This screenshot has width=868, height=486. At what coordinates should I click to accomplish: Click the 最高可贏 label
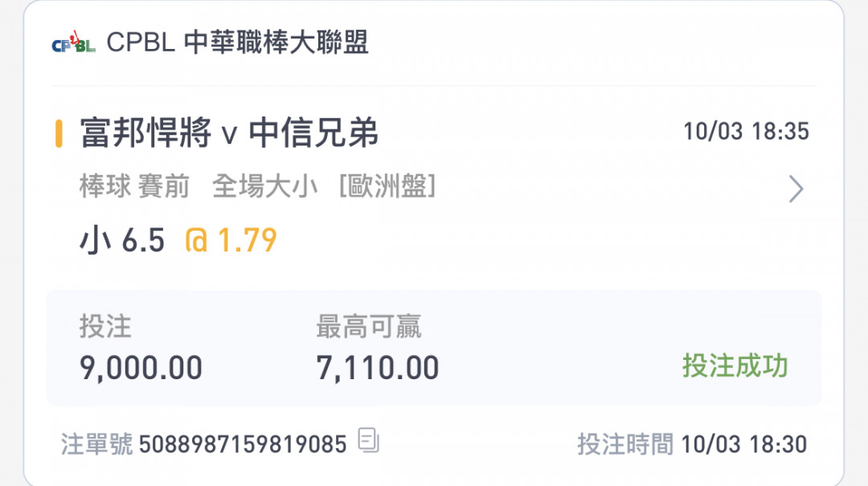click(x=369, y=326)
